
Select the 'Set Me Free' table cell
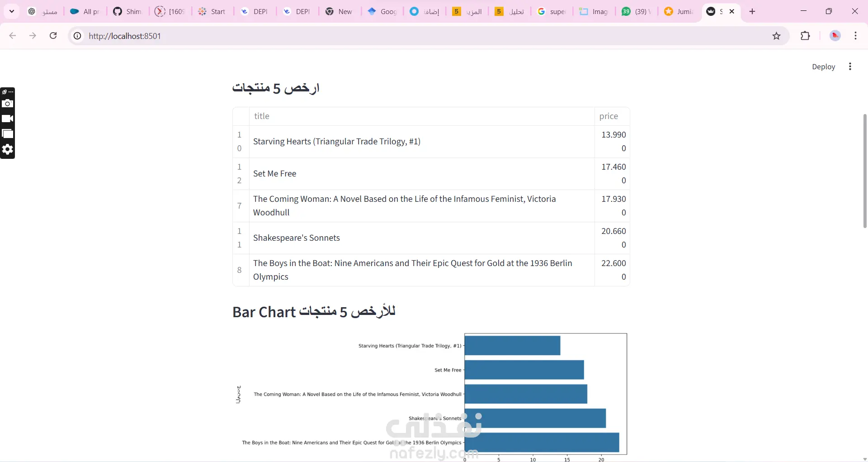click(x=422, y=174)
